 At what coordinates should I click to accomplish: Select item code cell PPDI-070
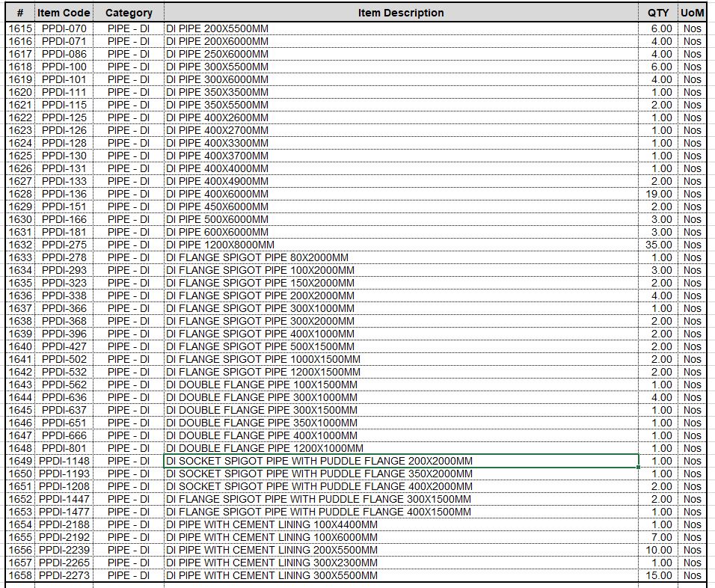pos(64,29)
